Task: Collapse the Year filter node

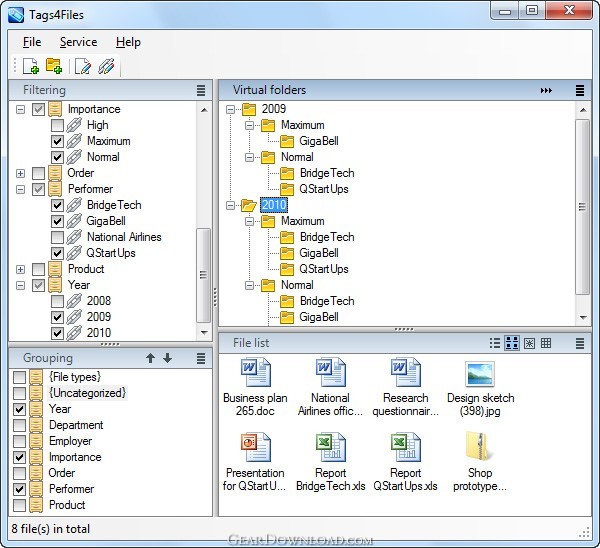Action: click(21, 285)
